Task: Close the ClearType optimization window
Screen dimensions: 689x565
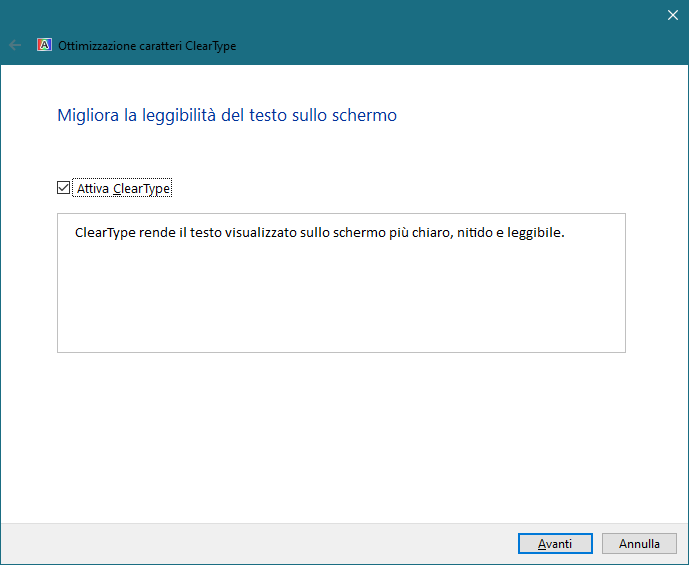Action: pos(672,15)
